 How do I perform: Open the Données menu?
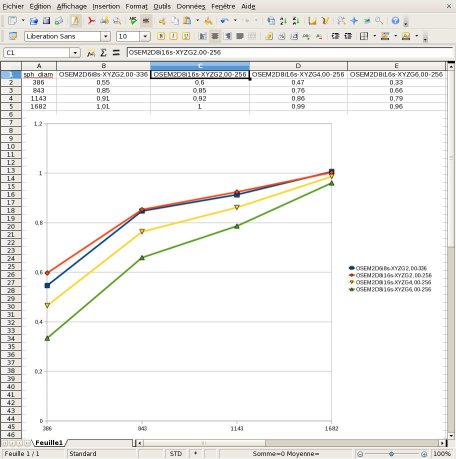[x=191, y=6]
